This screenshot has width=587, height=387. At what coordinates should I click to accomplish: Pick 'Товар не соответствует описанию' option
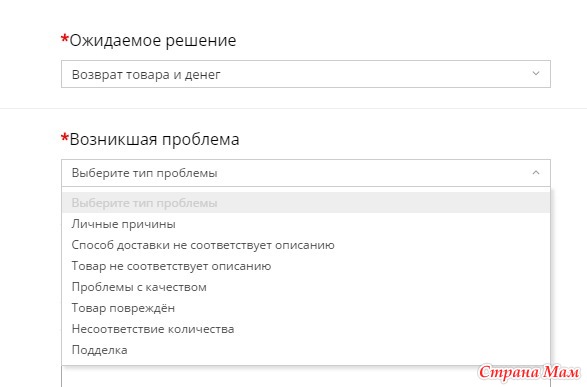coord(306,266)
